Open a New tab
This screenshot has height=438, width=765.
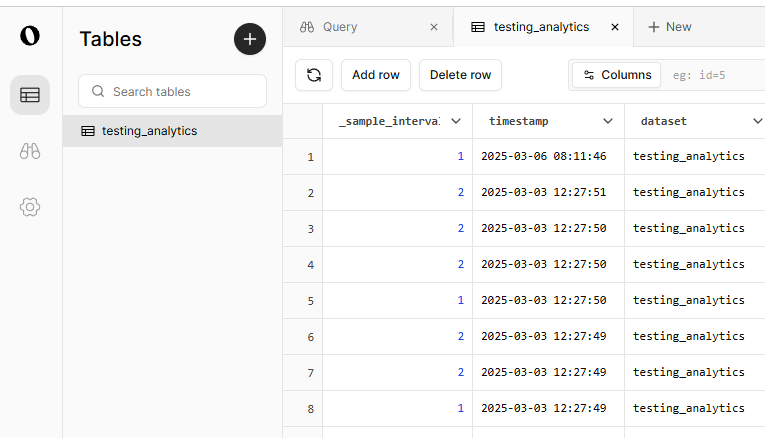click(670, 27)
